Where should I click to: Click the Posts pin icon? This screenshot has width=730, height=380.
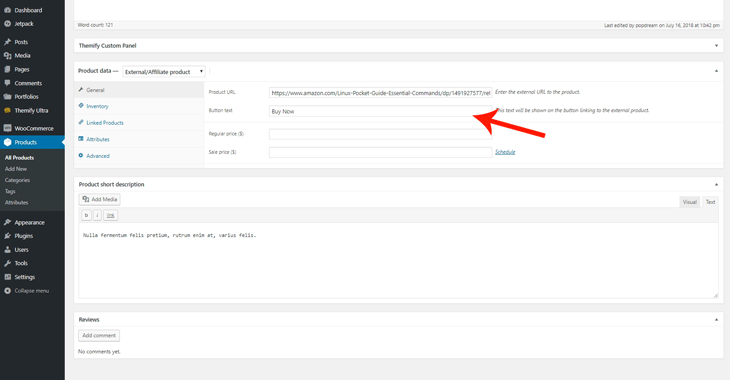(7, 42)
